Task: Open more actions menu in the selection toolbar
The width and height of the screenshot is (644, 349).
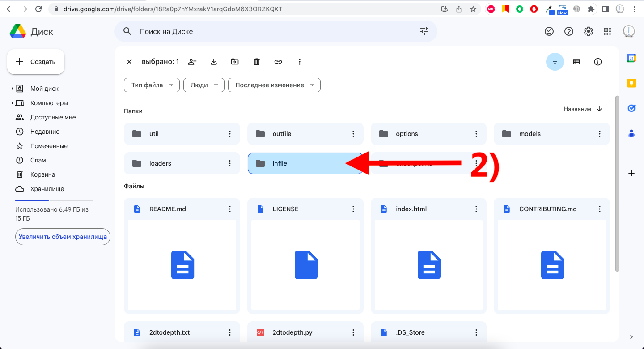Action: 300,62
